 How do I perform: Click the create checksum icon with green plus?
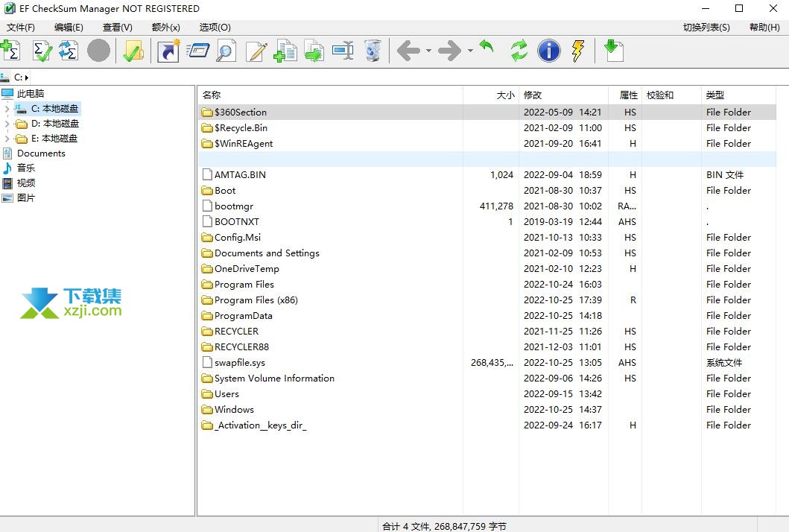click(x=10, y=51)
